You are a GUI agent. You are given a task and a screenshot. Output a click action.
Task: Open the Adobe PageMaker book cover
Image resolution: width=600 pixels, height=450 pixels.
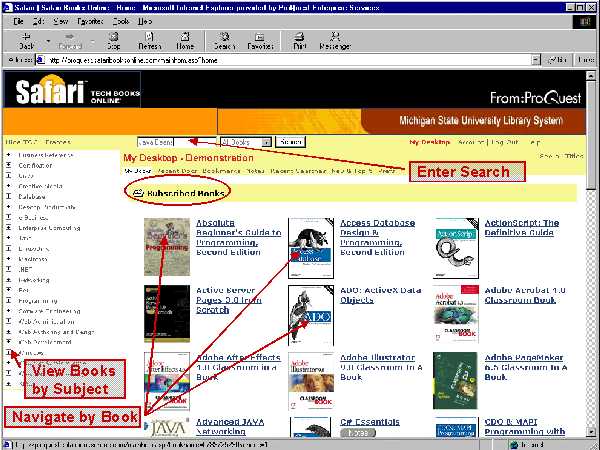coord(455,380)
